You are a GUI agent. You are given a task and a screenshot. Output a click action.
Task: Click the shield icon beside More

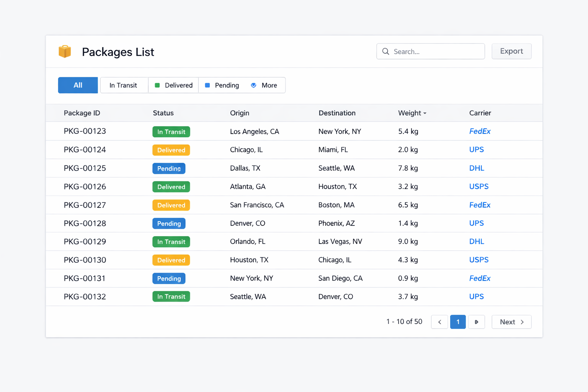253,85
